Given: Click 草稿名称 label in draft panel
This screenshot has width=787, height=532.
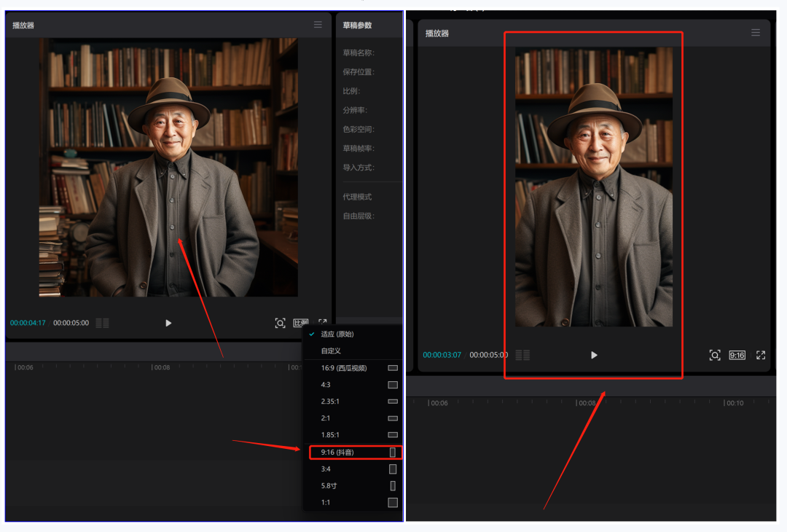Looking at the screenshot, I should point(359,52).
